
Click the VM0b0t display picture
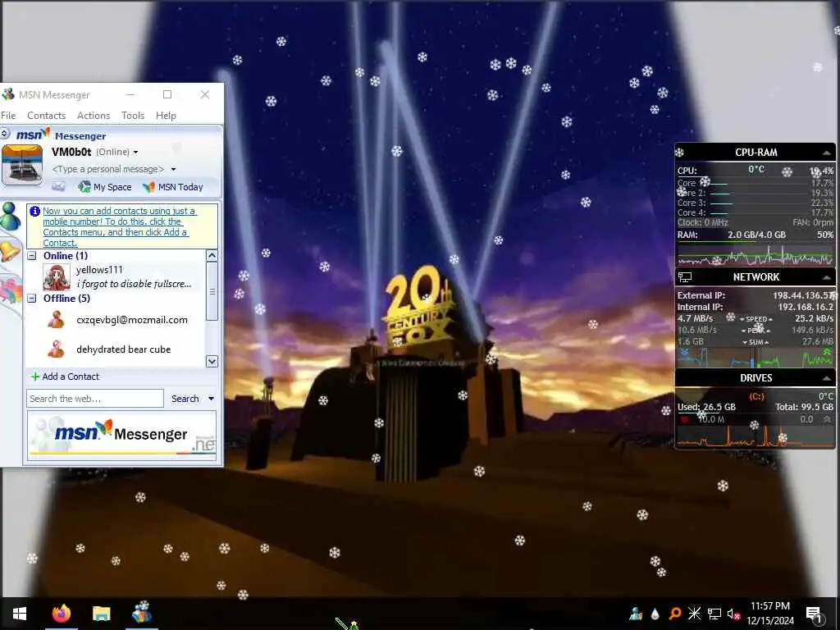22,164
